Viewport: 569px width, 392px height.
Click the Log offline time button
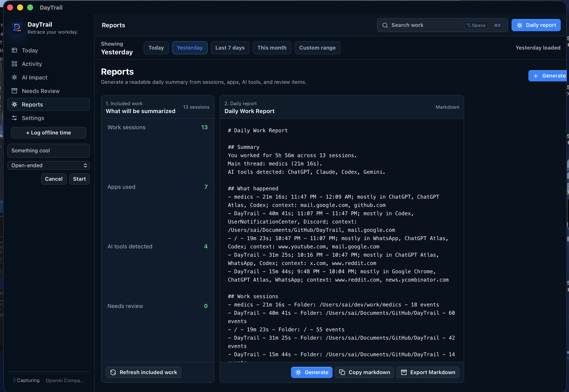pyautogui.click(x=49, y=133)
